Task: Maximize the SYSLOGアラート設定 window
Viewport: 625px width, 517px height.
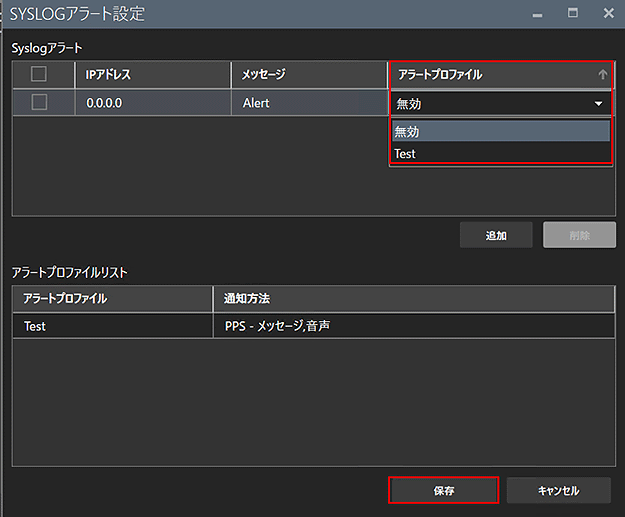Action: click(573, 13)
